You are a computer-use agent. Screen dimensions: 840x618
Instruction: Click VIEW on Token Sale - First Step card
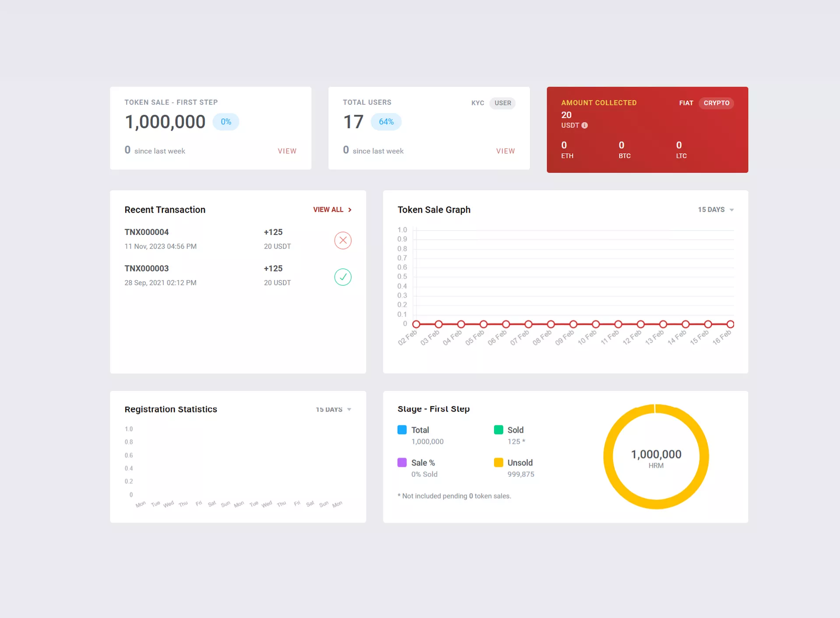pos(287,151)
